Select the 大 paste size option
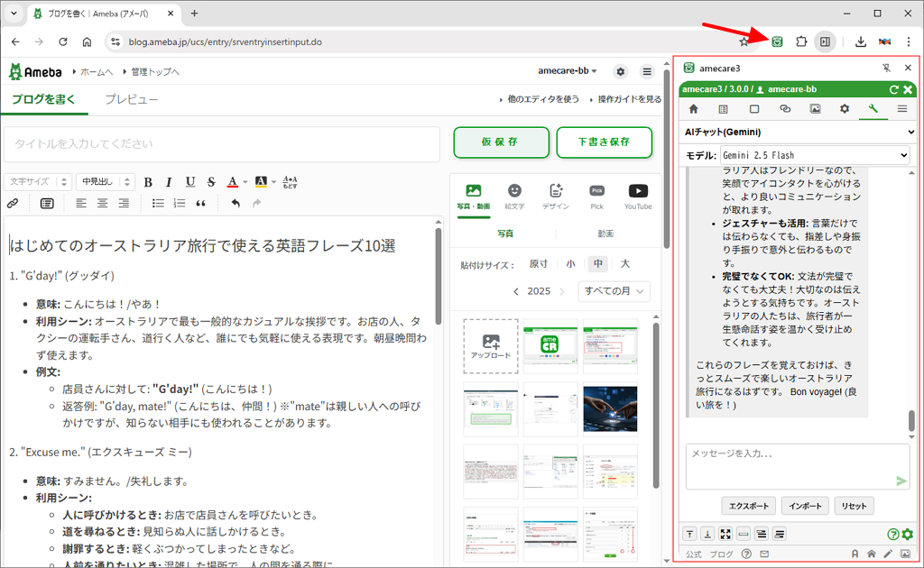 624,264
